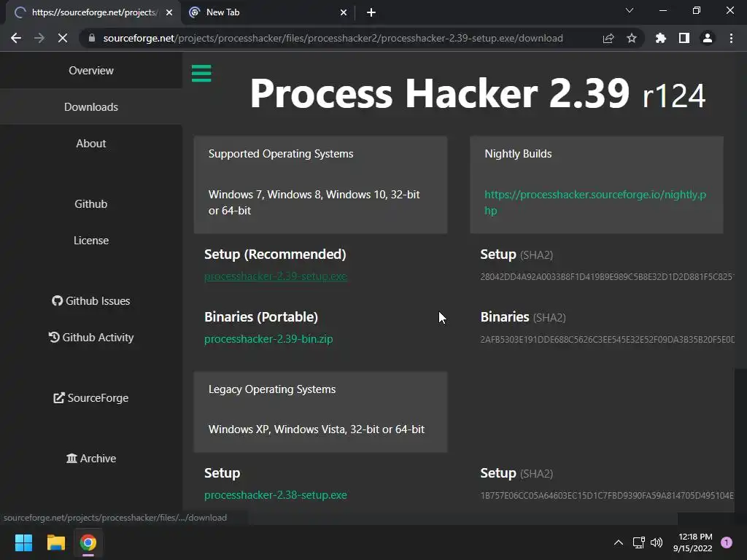747x560 pixels.
Task: Close the SourceForge tab
Action: click(169, 12)
